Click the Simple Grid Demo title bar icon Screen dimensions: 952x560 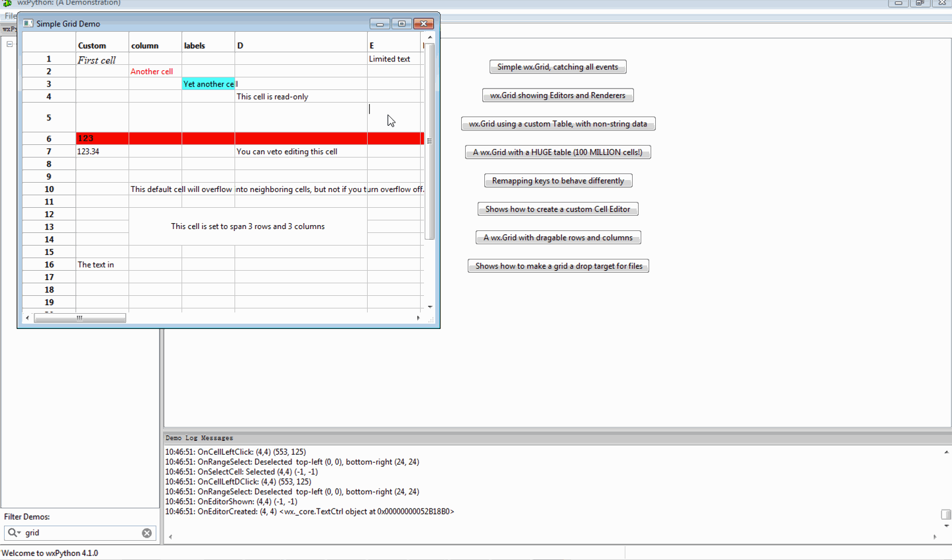pos(27,23)
